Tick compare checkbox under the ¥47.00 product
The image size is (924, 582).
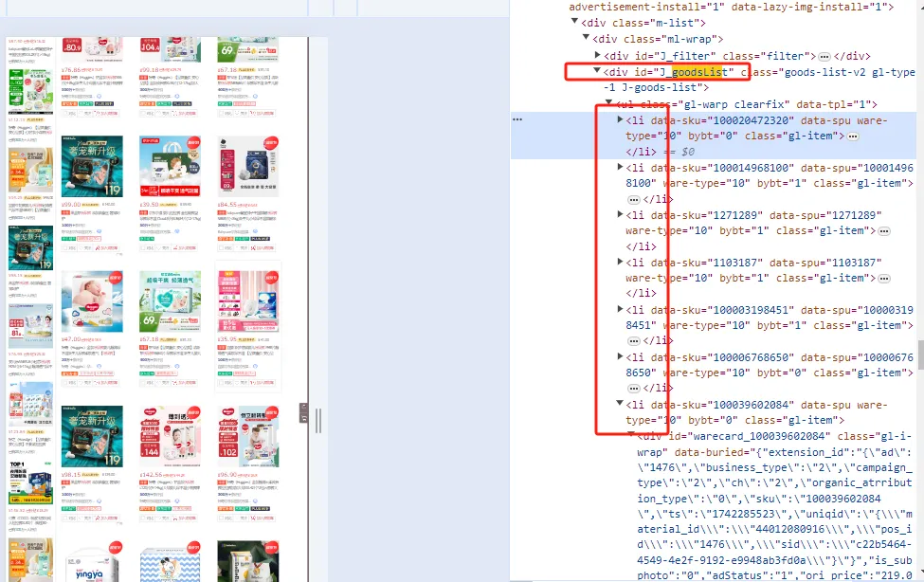click(x=64, y=383)
